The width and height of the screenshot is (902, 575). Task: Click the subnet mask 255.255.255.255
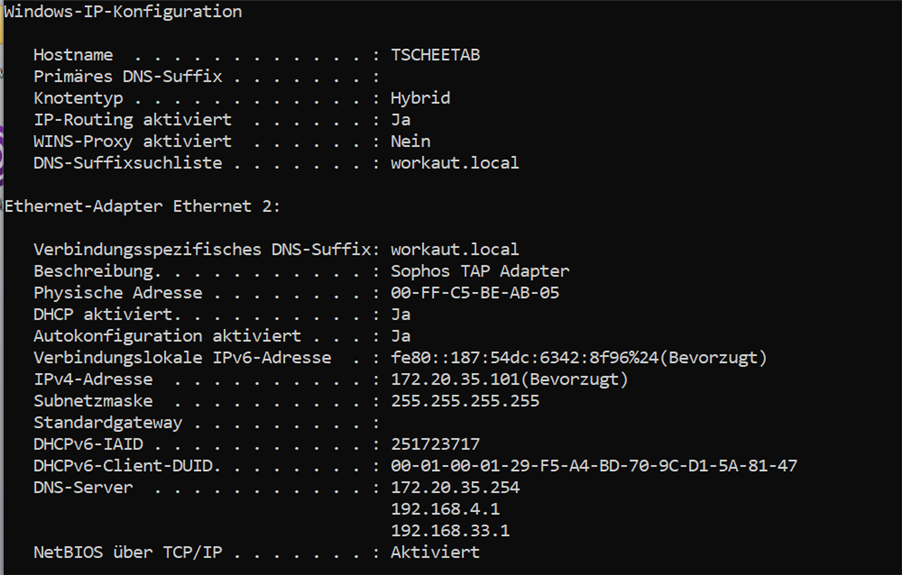(x=465, y=401)
